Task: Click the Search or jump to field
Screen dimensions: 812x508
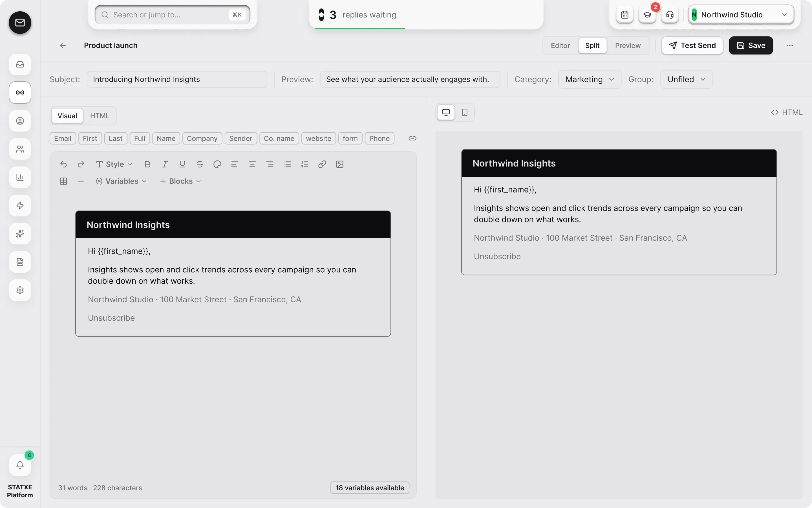Action: click(173, 15)
